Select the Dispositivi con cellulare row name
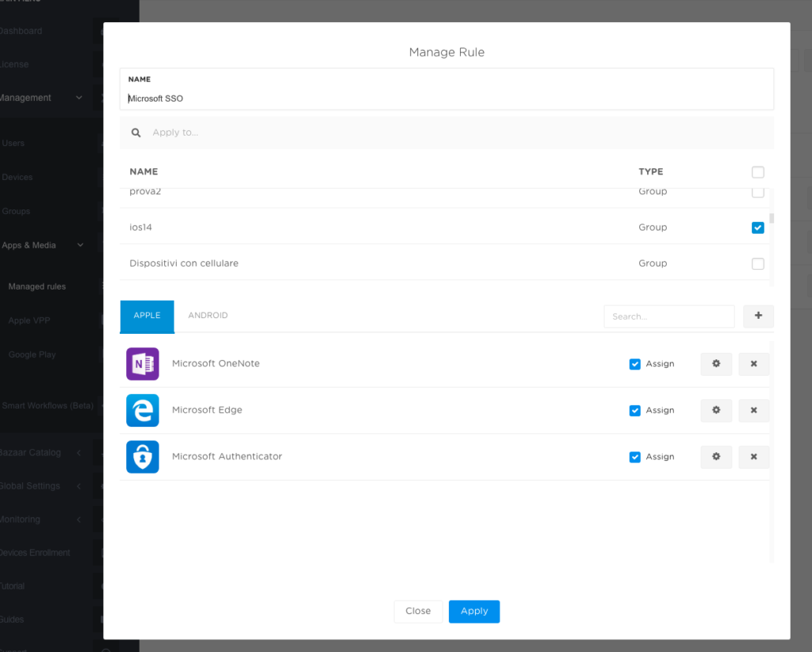The width and height of the screenshot is (812, 652). pyautogui.click(x=184, y=263)
